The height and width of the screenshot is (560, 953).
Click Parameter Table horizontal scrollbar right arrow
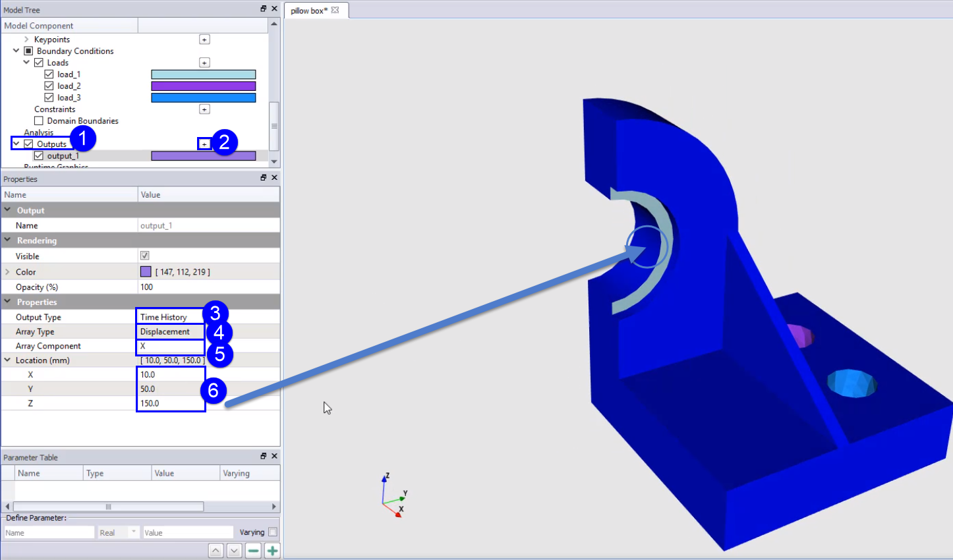point(274,507)
